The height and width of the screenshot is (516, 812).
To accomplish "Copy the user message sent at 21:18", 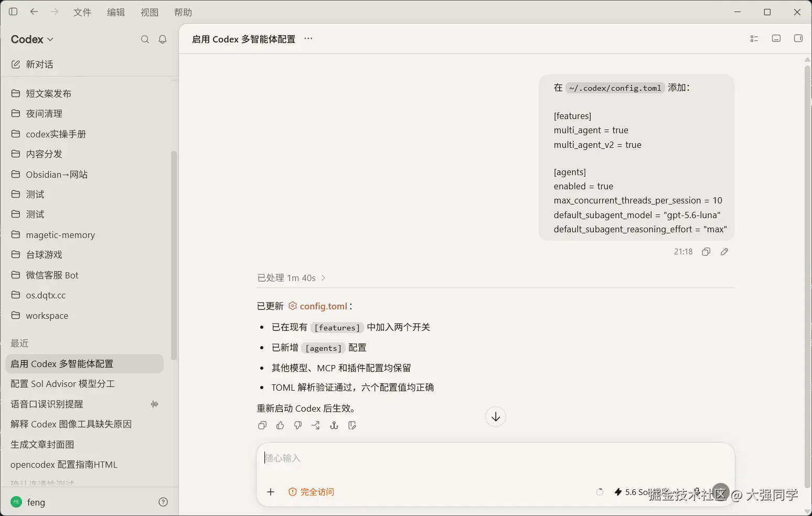I will click(x=706, y=252).
